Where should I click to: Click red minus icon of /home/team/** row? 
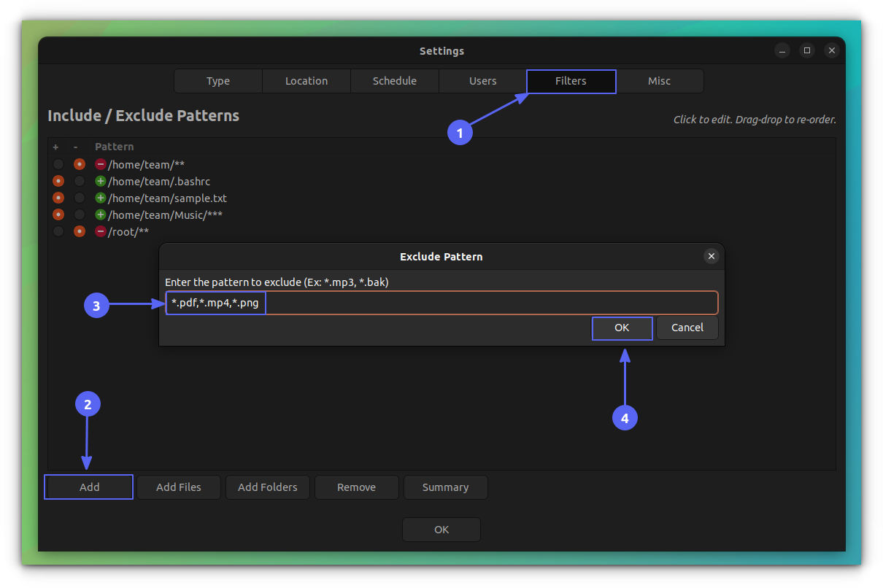[x=101, y=164]
